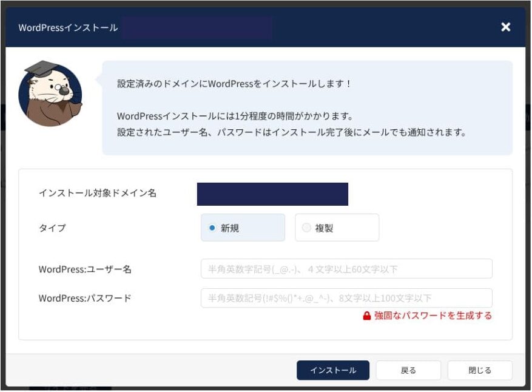Click the インストール対象ドメイン名 label

98,193
